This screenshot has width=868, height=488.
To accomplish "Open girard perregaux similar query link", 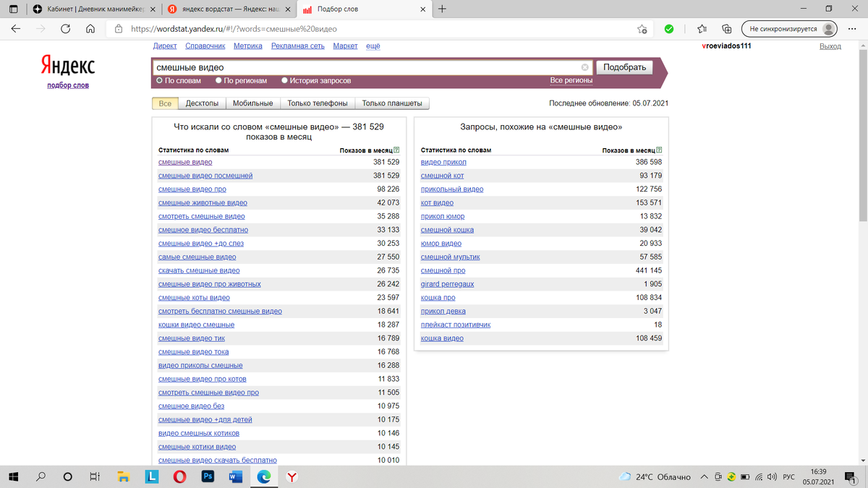I will click(448, 284).
